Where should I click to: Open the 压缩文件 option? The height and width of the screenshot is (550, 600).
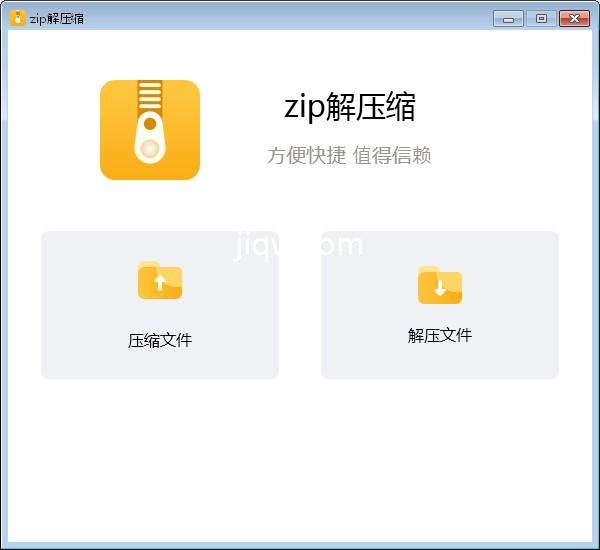point(160,340)
